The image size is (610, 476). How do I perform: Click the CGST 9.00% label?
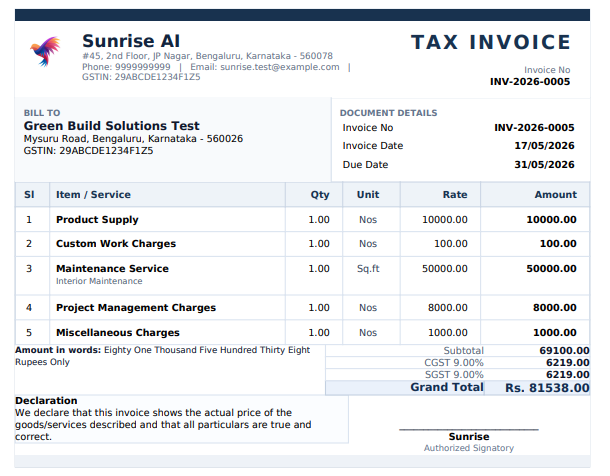(x=454, y=363)
